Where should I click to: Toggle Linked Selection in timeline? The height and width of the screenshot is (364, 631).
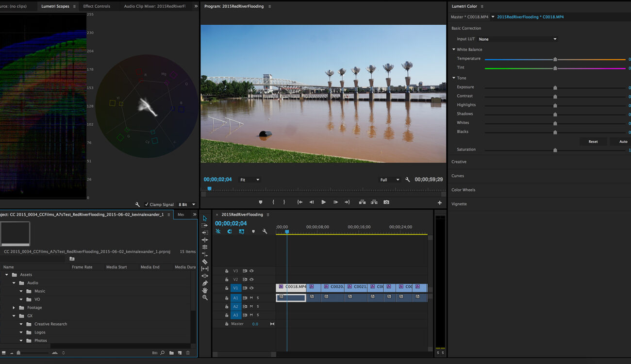[x=241, y=232]
